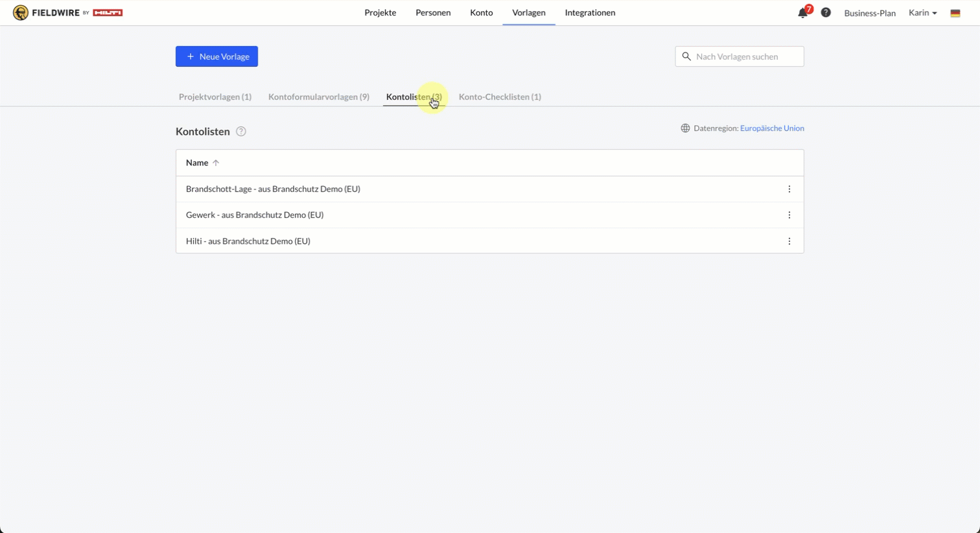Open options menu for Gewerk row
This screenshot has width=980, height=533.
click(x=789, y=215)
